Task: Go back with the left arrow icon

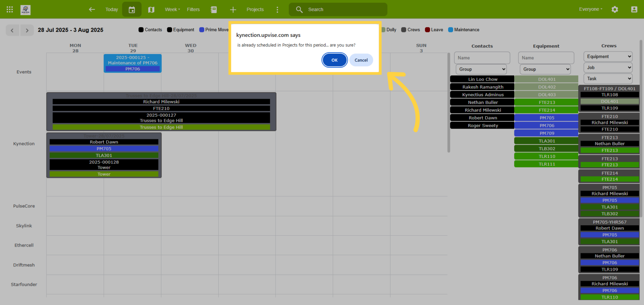Action: click(92, 9)
